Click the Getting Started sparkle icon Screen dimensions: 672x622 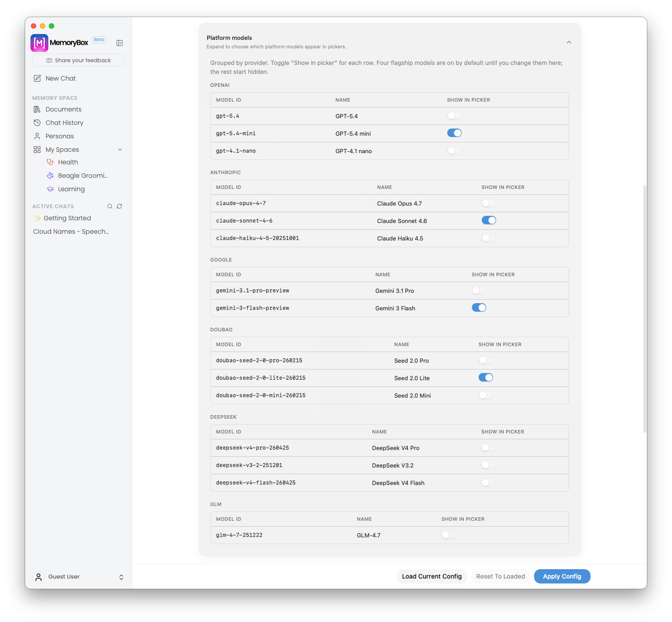38,218
